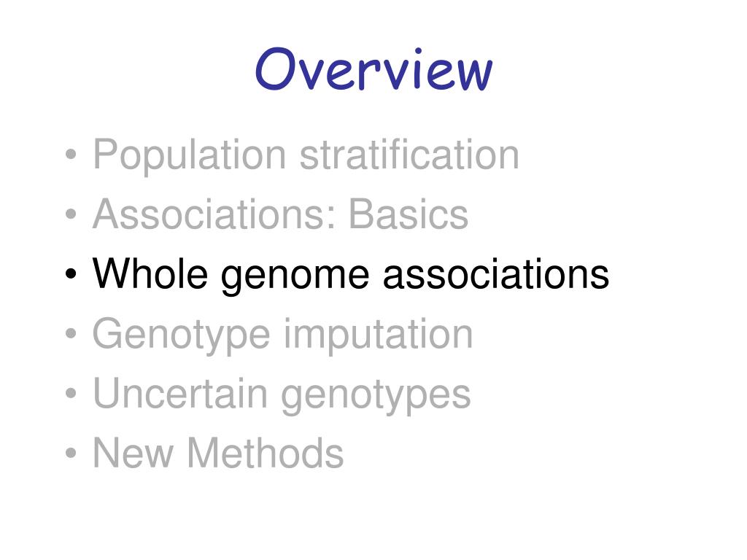This screenshot has height=560, width=747.
Task: Click the Uncertain genotypes bullet text
Action: pyautogui.click(x=282, y=394)
